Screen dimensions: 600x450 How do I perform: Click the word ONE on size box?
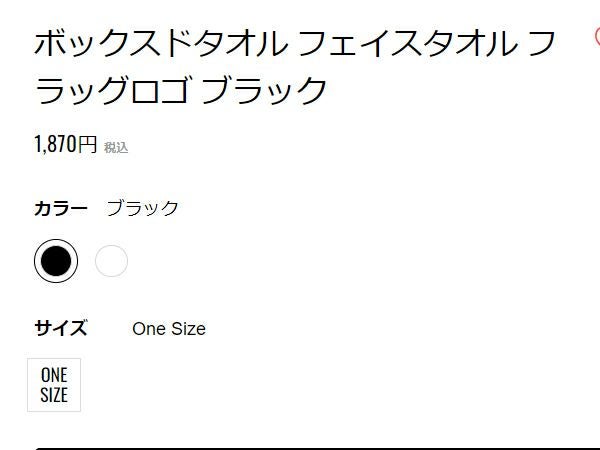(x=54, y=375)
